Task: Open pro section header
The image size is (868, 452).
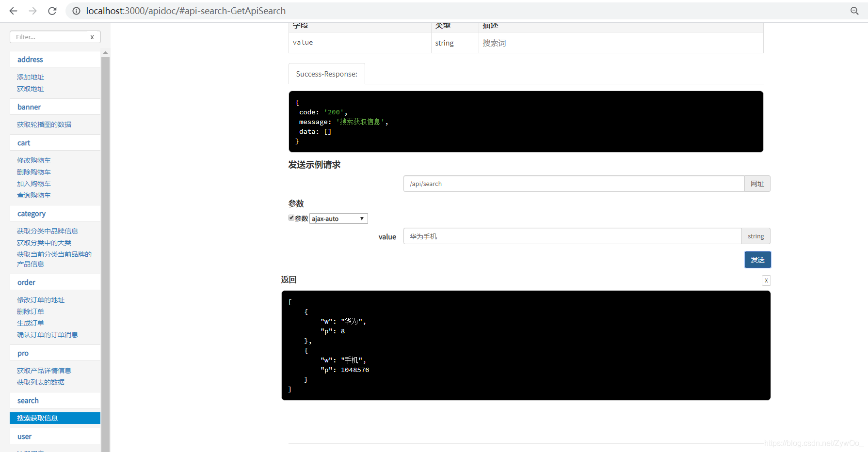Action: tap(55, 353)
